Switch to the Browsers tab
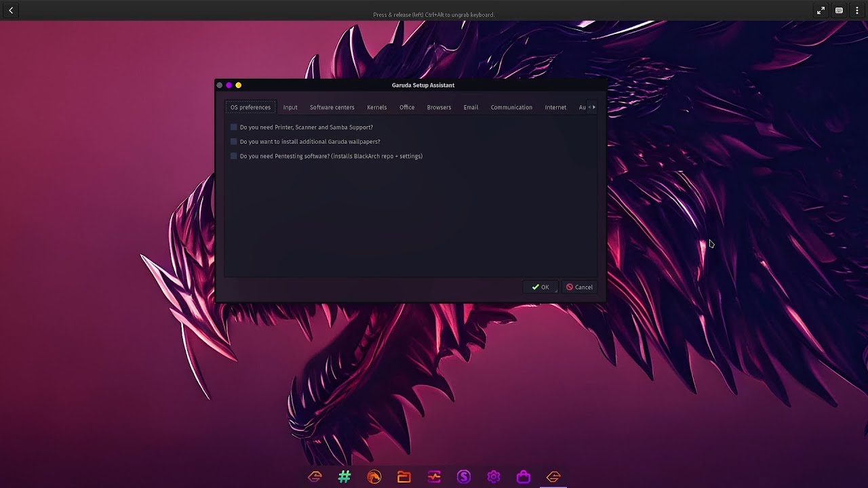 click(439, 107)
